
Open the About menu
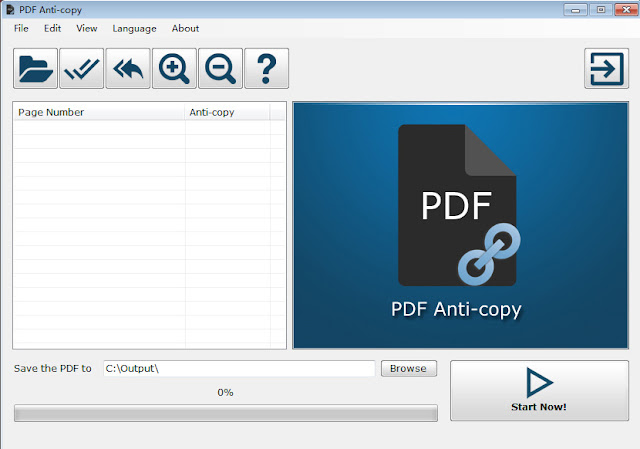click(185, 28)
